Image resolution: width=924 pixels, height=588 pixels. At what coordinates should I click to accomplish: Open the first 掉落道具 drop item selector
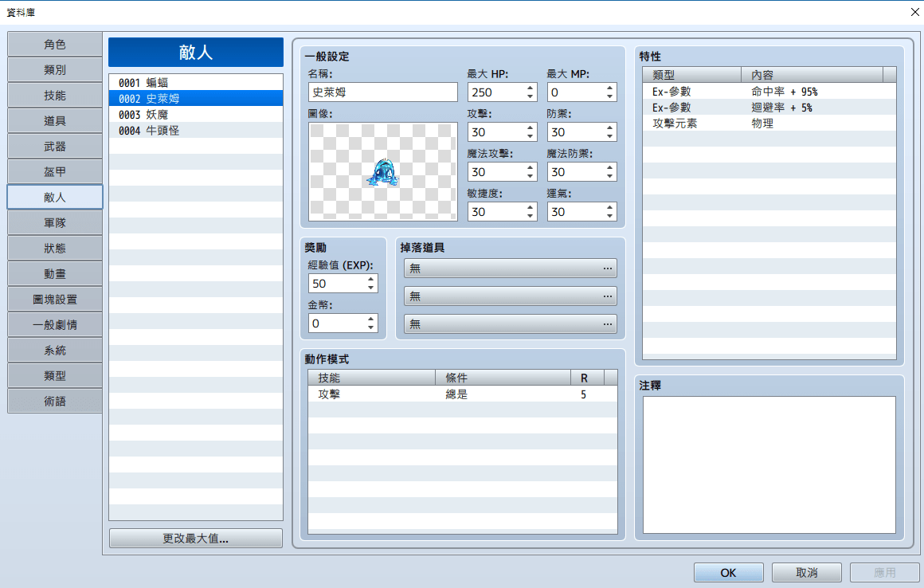[510, 269]
